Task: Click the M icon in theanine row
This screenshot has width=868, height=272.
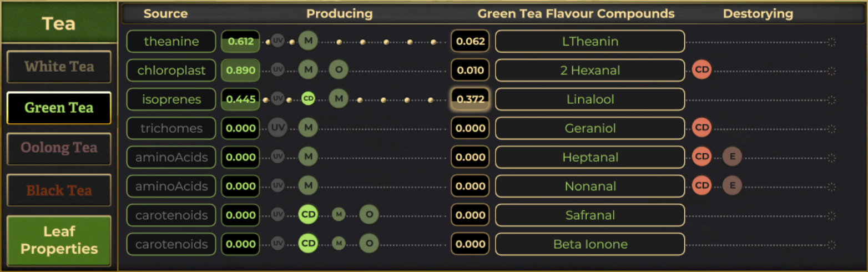Action: pos(308,41)
